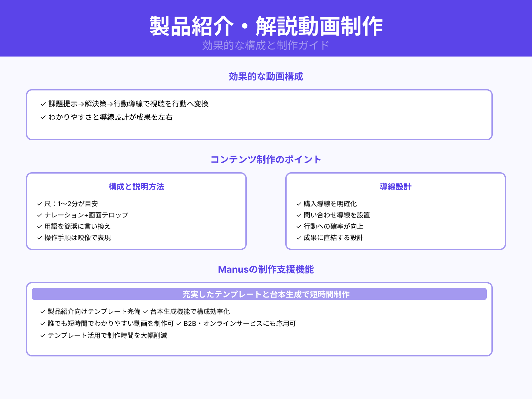
Task: Click checkmark icon beside 「尺：1〜2分が目安」
Action: tap(39, 204)
